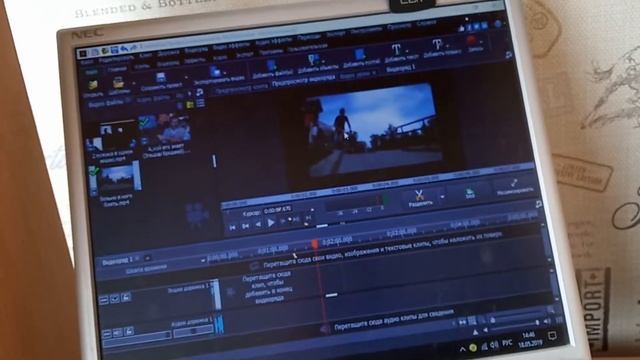Switch the media bin to list view

[200, 103]
